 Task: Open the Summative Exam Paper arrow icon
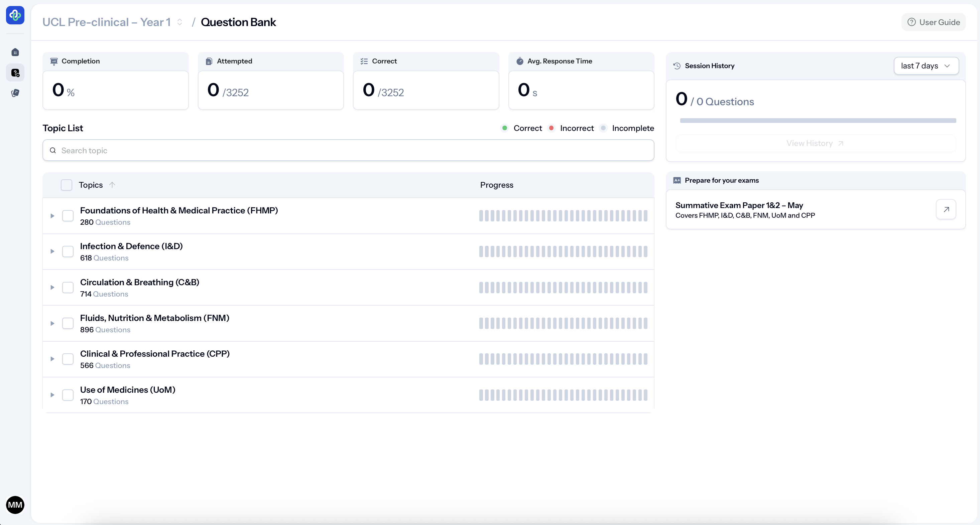(x=946, y=209)
